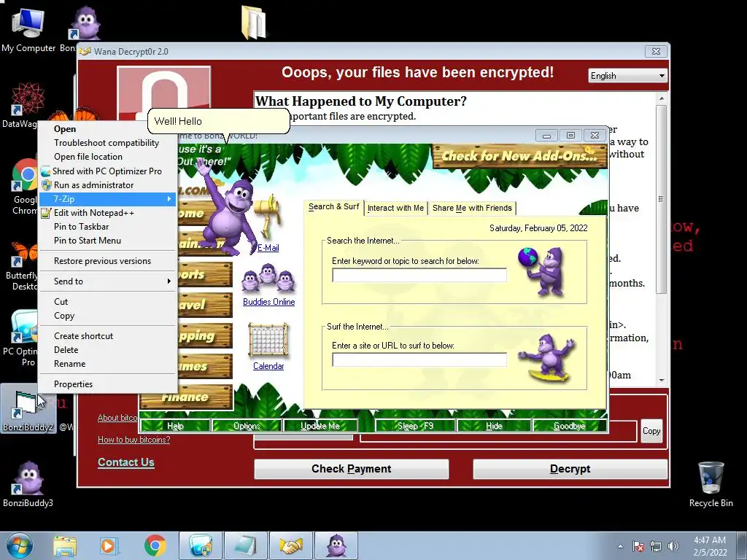Click Copy button in Wana Decrypt0r
The image size is (747, 560).
[x=651, y=431]
